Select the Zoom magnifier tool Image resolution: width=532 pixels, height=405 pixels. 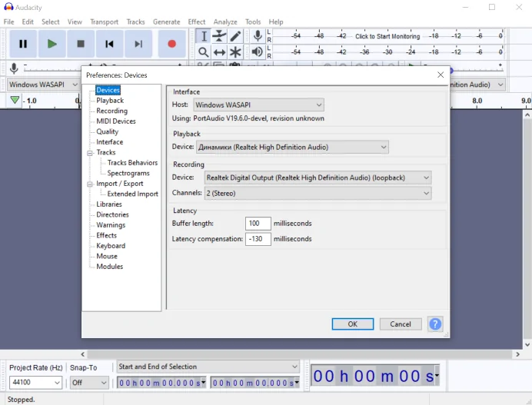[204, 52]
